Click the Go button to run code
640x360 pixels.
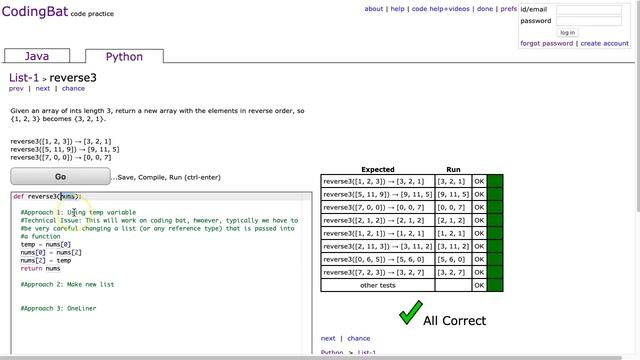point(60,176)
